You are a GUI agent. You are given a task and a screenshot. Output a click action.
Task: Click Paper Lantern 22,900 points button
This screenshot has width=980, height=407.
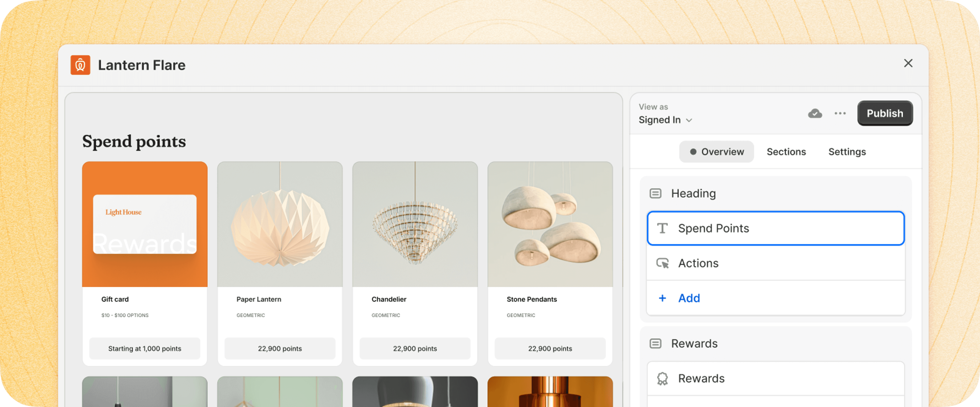coord(280,348)
